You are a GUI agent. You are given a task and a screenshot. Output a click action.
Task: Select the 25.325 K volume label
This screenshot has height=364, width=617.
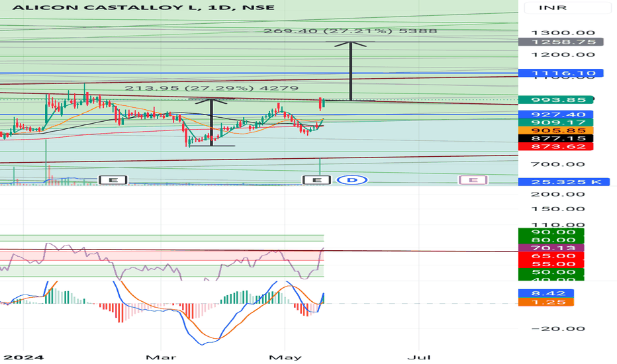pos(564,182)
